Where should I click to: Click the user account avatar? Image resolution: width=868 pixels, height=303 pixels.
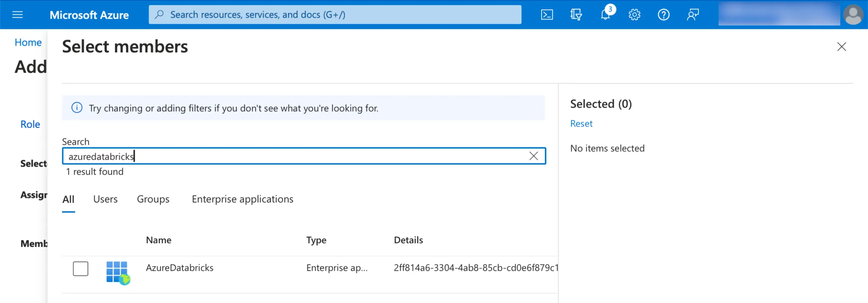(853, 15)
